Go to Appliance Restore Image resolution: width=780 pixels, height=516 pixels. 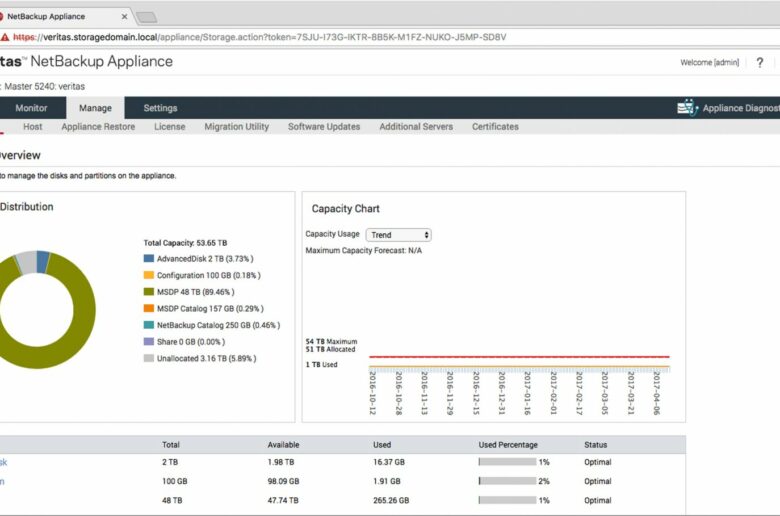pyautogui.click(x=98, y=127)
